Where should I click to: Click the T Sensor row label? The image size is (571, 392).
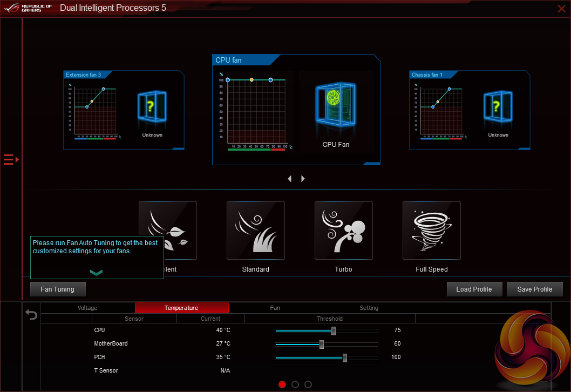106,370
